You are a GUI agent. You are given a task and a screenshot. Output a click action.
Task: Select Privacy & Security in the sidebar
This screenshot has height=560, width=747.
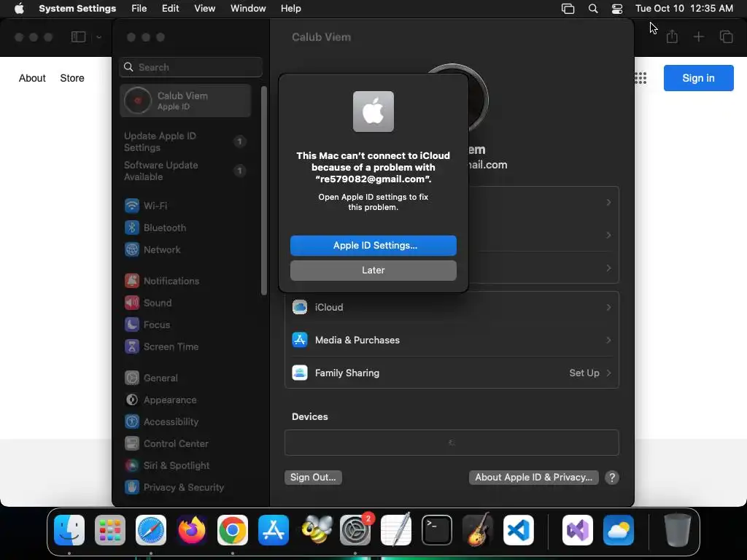tap(185, 488)
